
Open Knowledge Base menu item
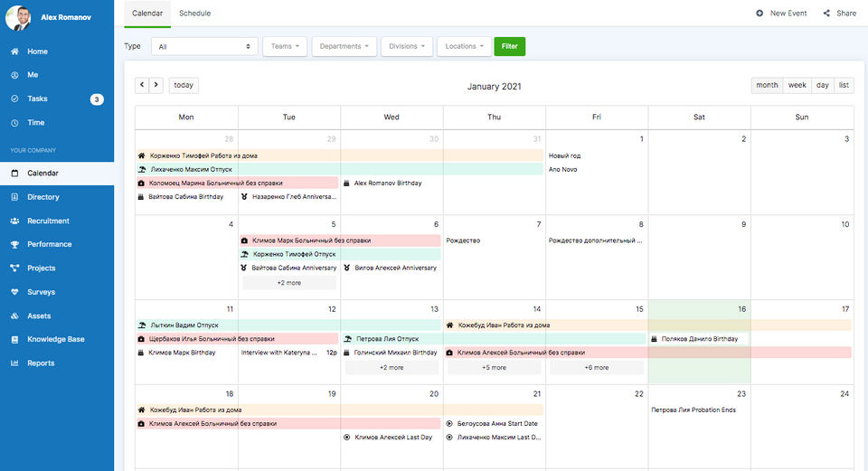coord(56,339)
